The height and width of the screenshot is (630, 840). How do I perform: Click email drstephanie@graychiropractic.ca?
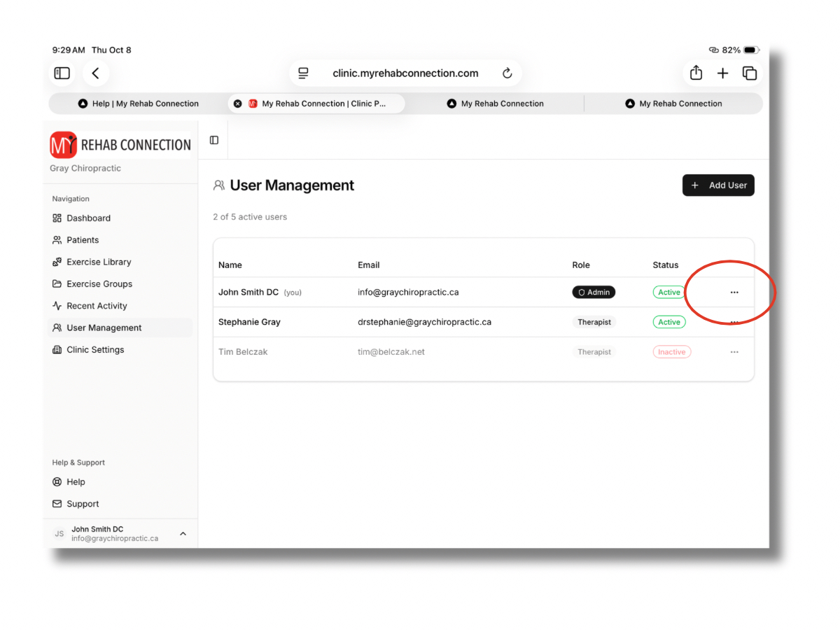tap(424, 322)
